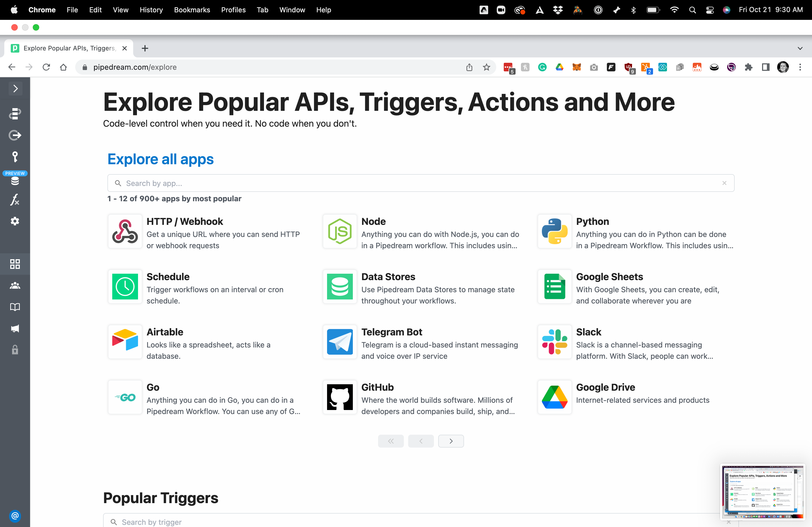The height and width of the screenshot is (527, 812).
Task: Open the Settings gear in the sidebar
Action: (x=15, y=221)
